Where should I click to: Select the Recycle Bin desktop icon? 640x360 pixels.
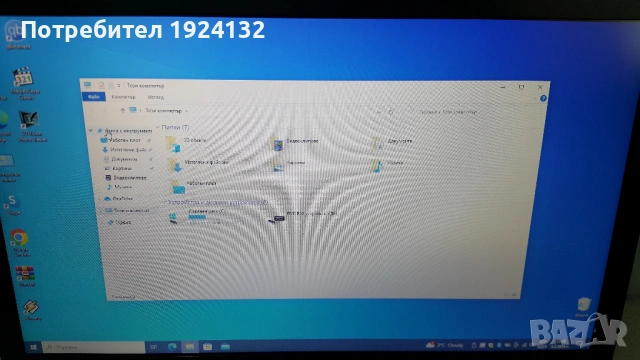pos(583,307)
